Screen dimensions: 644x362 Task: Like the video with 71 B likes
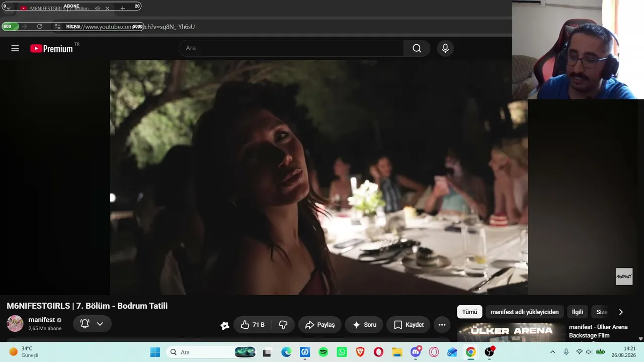coord(253,325)
